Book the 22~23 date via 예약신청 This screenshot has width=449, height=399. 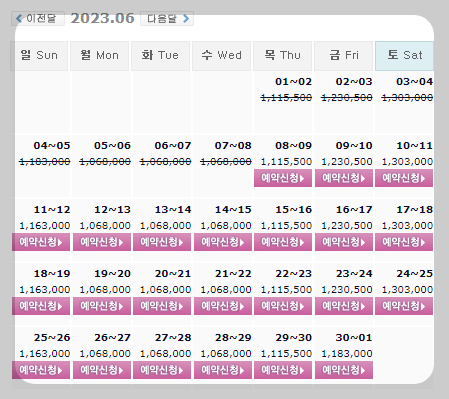click(283, 306)
